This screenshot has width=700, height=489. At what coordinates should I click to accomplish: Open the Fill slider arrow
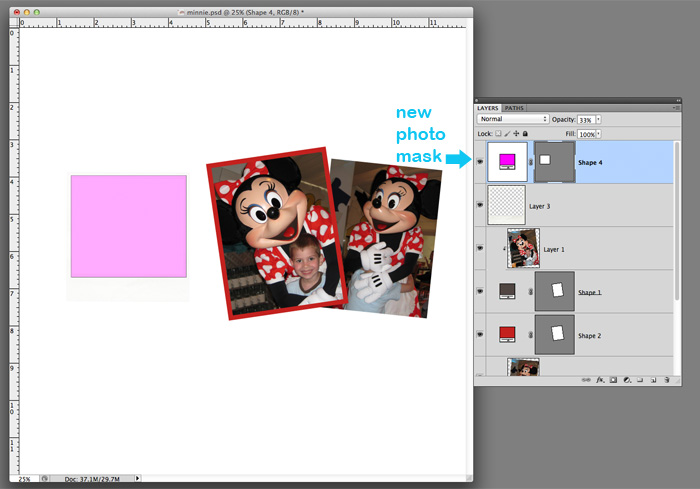click(x=599, y=134)
